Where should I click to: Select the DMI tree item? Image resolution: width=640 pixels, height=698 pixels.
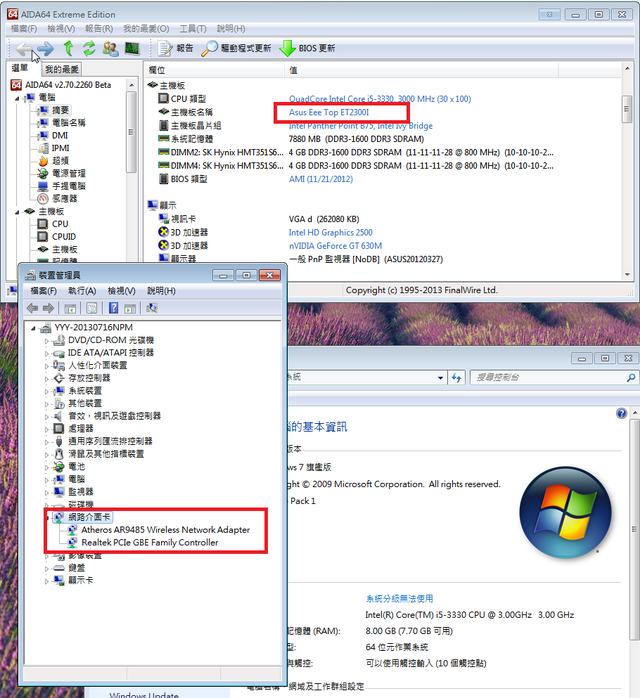coord(60,135)
